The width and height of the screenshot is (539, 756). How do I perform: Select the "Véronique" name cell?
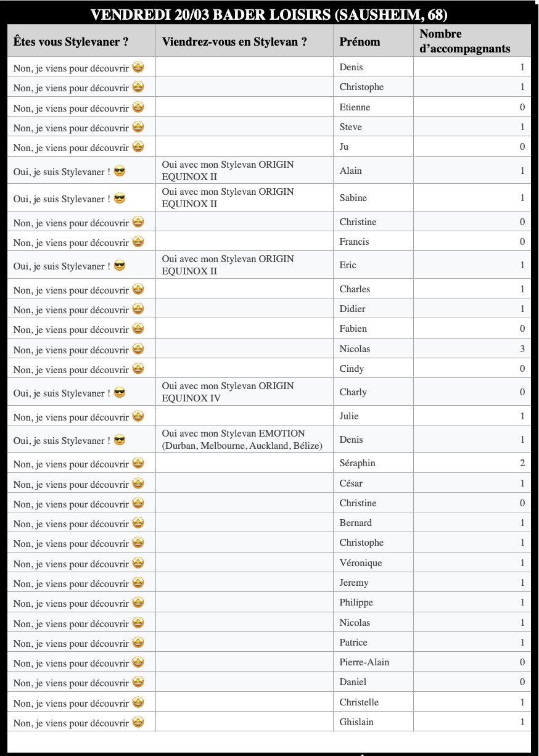tap(361, 563)
